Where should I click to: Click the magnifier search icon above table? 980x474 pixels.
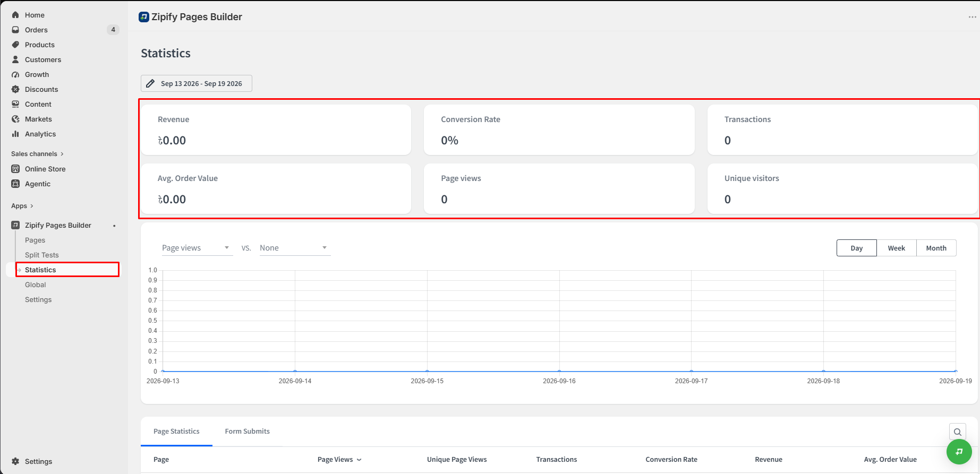pyautogui.click(x=958, y=432)
